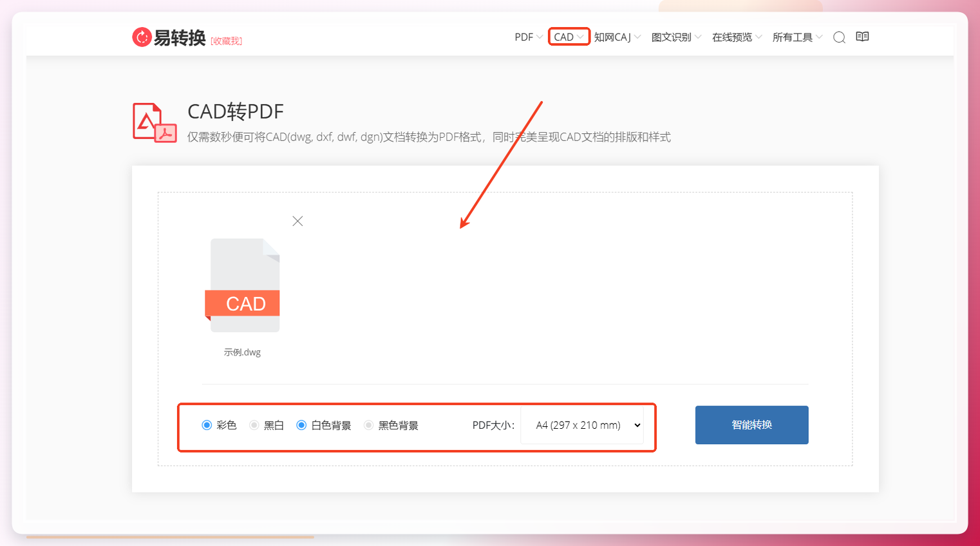Select the 示例.dwg CAD file thumbnail
980x546 pixels.
(x=243, y=285)
